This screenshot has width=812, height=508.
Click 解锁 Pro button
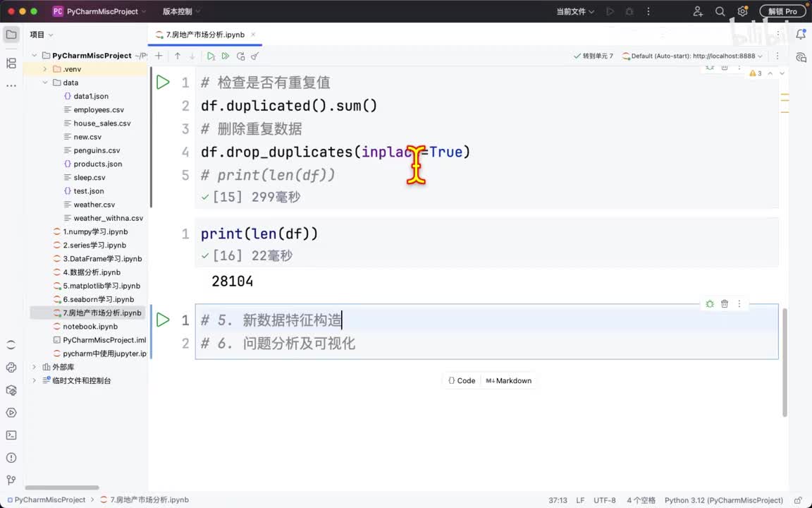pyautogui.click(x=782, y=11)
